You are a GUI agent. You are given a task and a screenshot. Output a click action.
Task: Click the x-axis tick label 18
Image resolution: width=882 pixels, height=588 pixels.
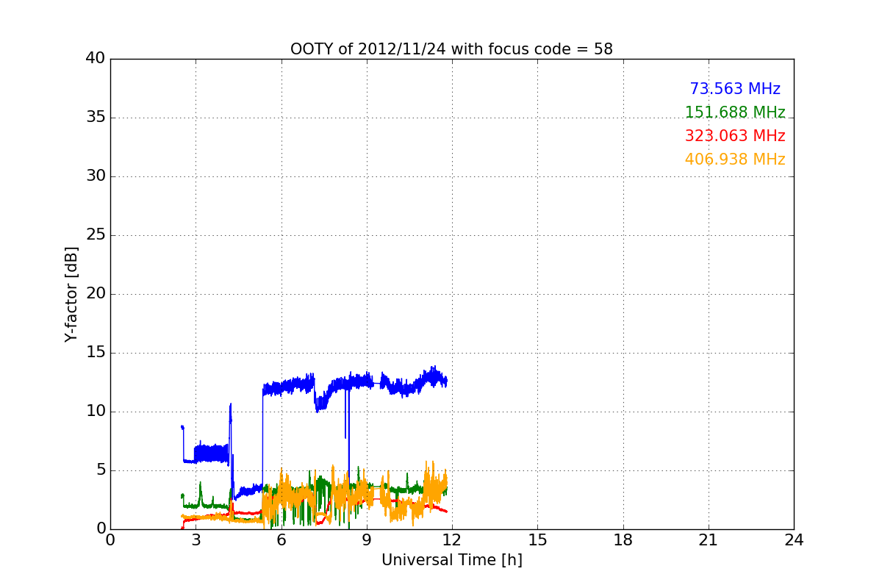623,539
